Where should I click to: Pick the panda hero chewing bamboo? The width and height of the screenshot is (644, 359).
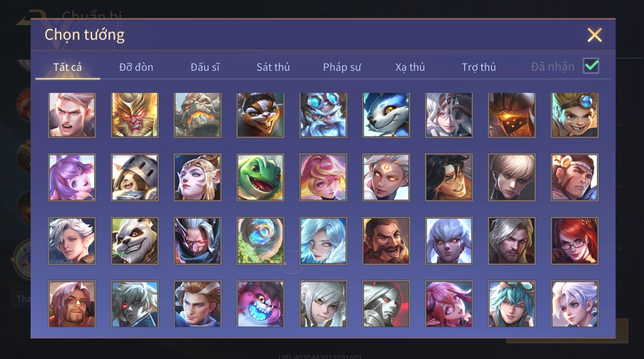[135, 241]
